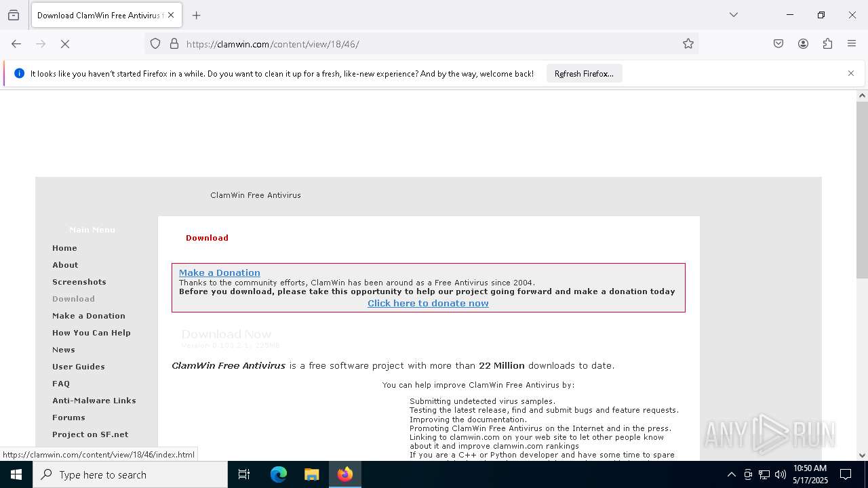The image size is (868, 488).
Task: Go back to previous page
Action: pyautogui.click(x=16, y=44)
